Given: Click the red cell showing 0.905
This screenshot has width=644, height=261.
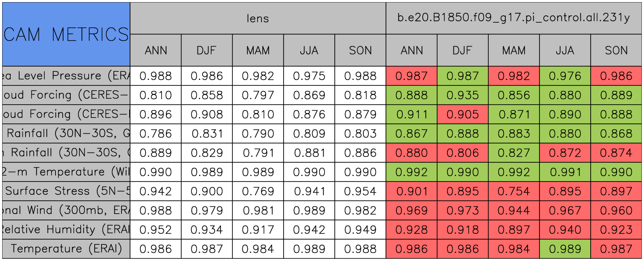Looking at the screenshot, I should pyautogui.click(x=462, y=114).
